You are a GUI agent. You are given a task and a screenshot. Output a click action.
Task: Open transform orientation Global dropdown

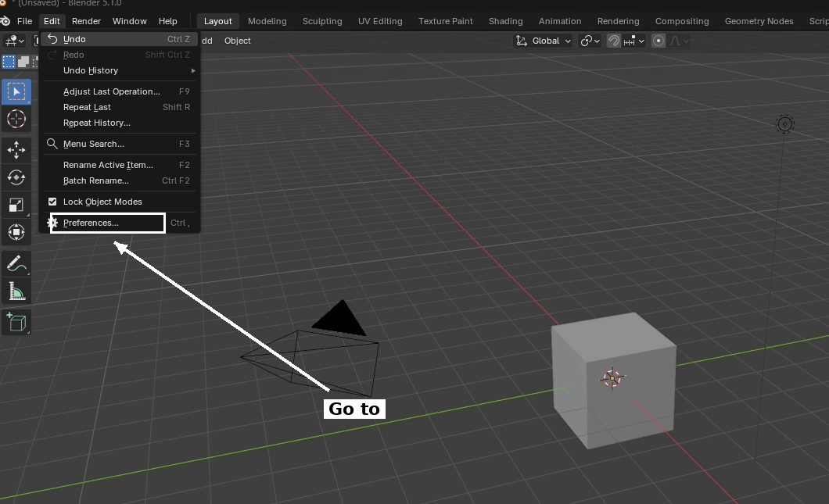[x=543, y=41]
